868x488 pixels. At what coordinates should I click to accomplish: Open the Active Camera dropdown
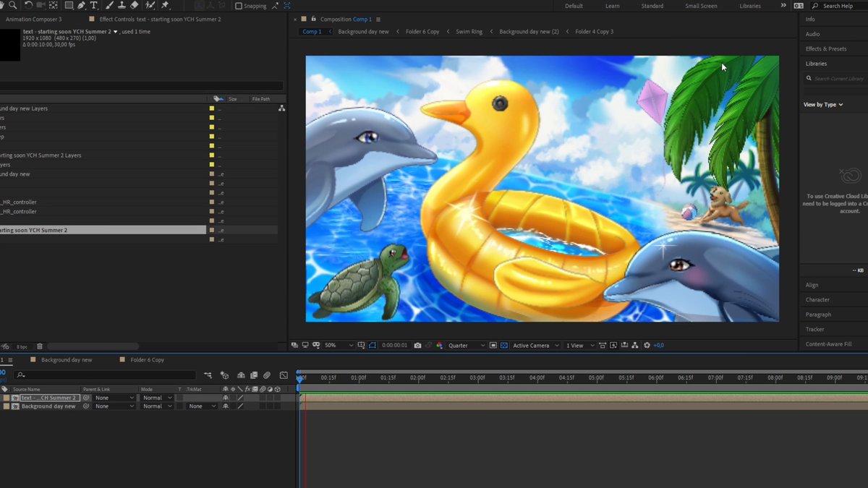point(535,346)
